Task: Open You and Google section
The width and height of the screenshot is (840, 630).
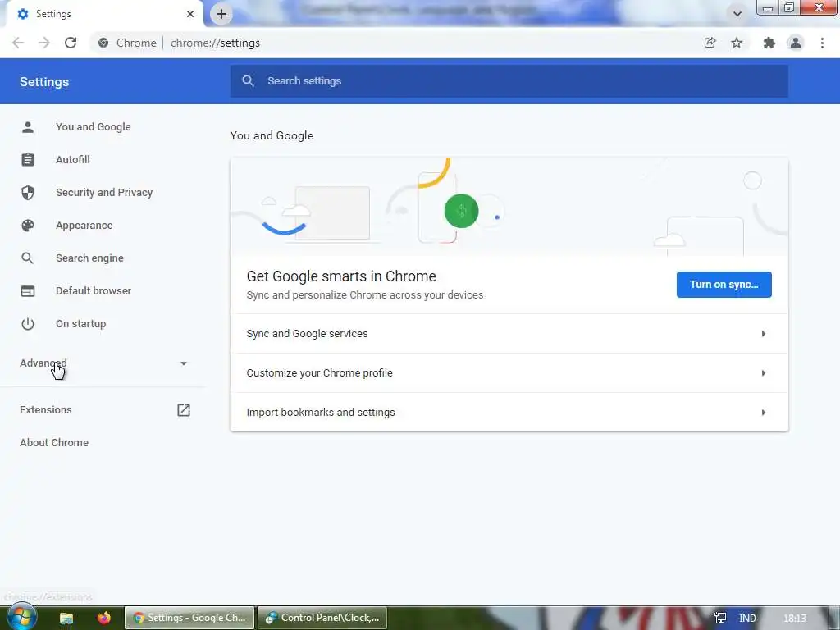Action: coord(94,127)
